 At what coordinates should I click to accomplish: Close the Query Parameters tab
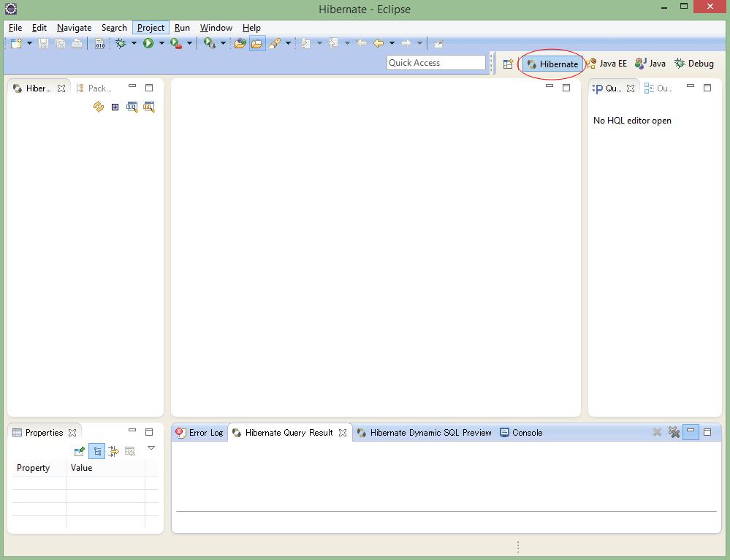point(631,88)
